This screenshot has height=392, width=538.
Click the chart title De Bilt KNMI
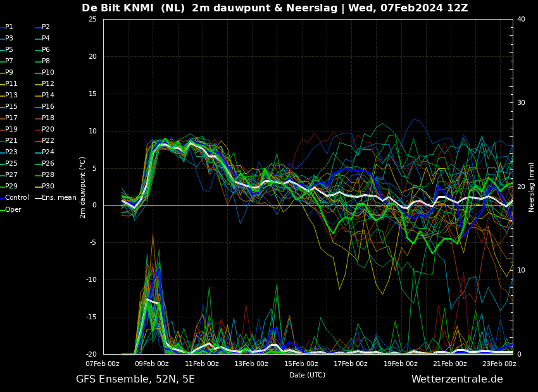pyautogui.click(x=117, y=8)
